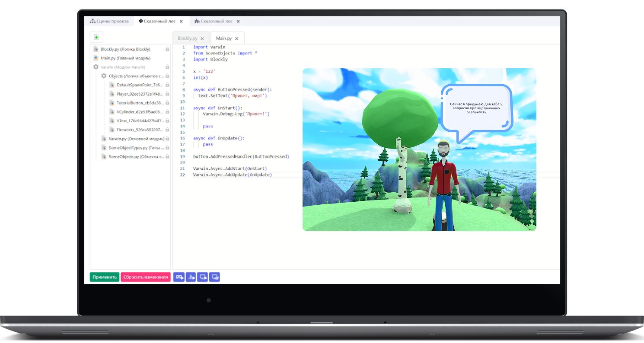644x343 pixels.
Task: Open Varwin.py (Основной модуль) file
Action: [136, 139]
